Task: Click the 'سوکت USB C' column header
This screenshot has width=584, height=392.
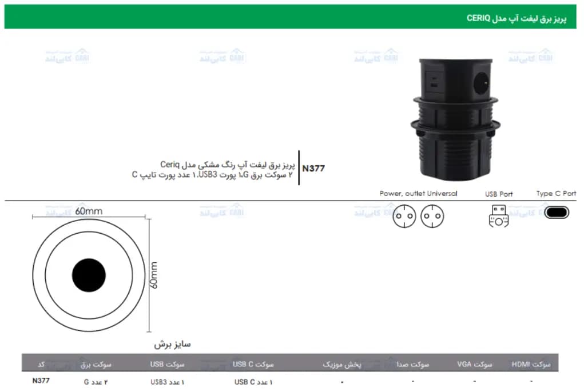Action: [253, 364]
